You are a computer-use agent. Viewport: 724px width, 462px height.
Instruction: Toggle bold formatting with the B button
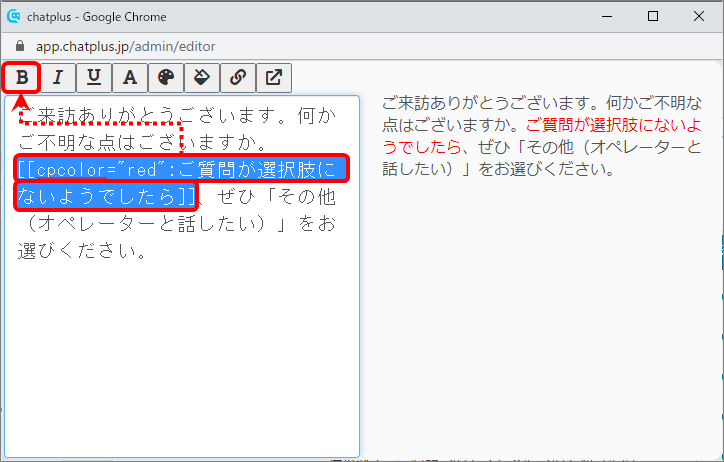[22, 77]
